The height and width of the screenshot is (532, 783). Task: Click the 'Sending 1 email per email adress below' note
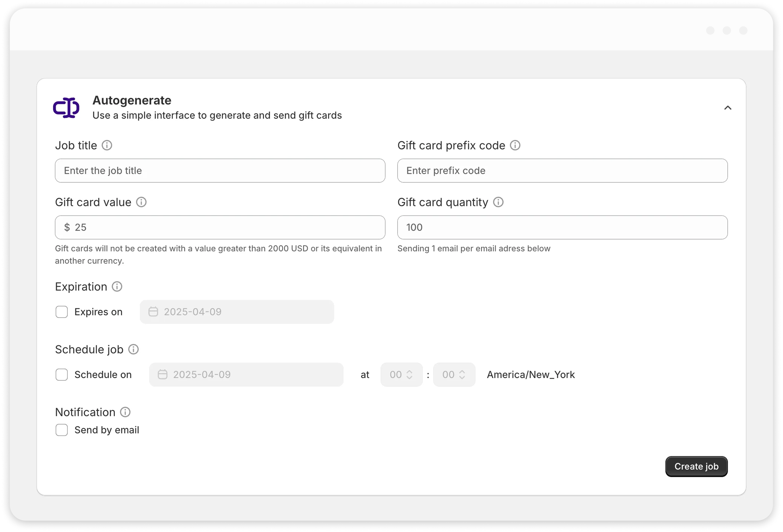(474, 248)
